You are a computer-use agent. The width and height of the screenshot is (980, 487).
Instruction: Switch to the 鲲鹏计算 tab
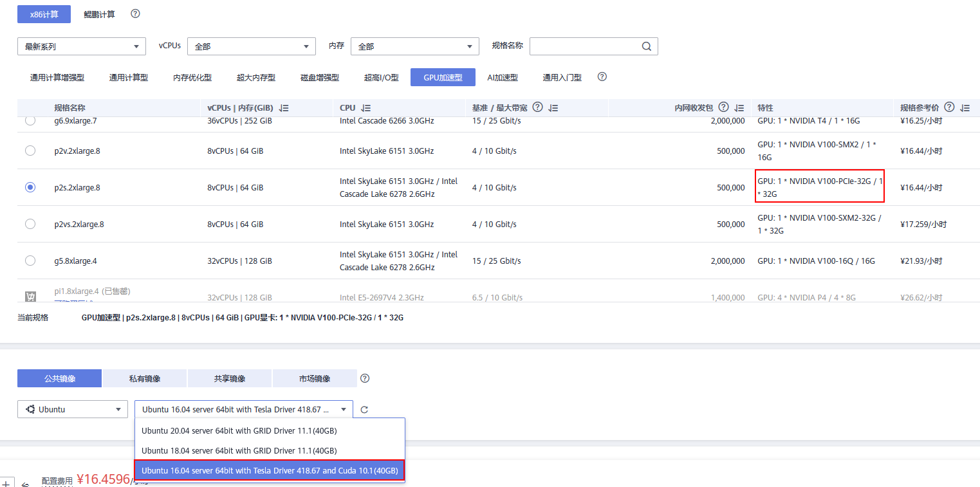click(99, 14)
